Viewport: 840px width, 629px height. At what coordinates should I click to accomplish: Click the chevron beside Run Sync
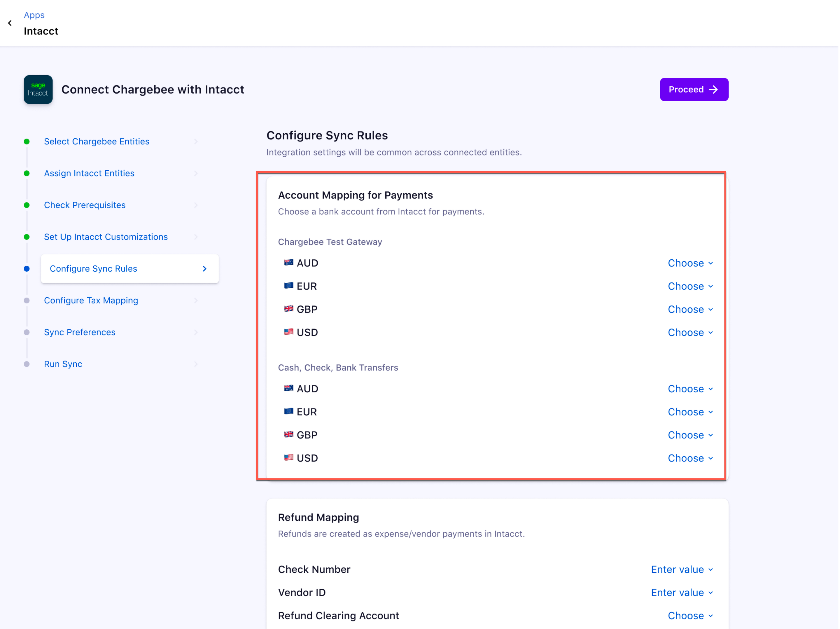(196, 365)
